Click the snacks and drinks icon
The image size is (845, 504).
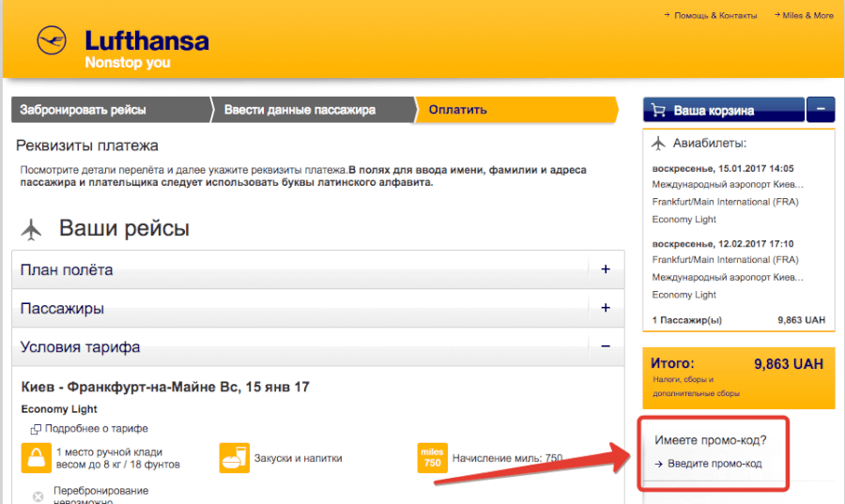(x=232, y=458)
